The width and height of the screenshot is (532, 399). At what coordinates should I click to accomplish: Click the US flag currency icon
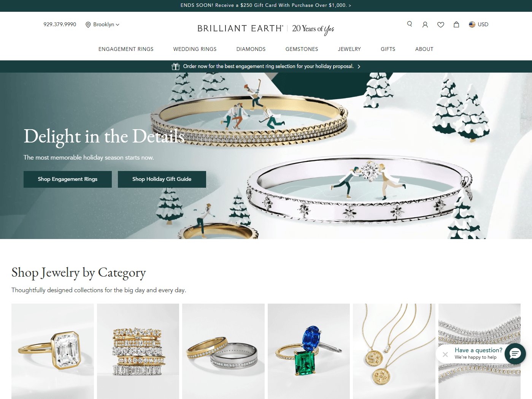point(472,24)
